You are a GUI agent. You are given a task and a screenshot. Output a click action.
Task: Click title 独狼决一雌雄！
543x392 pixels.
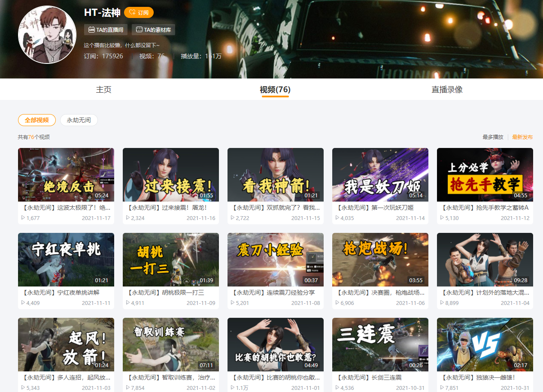click(x=477, y=377)
